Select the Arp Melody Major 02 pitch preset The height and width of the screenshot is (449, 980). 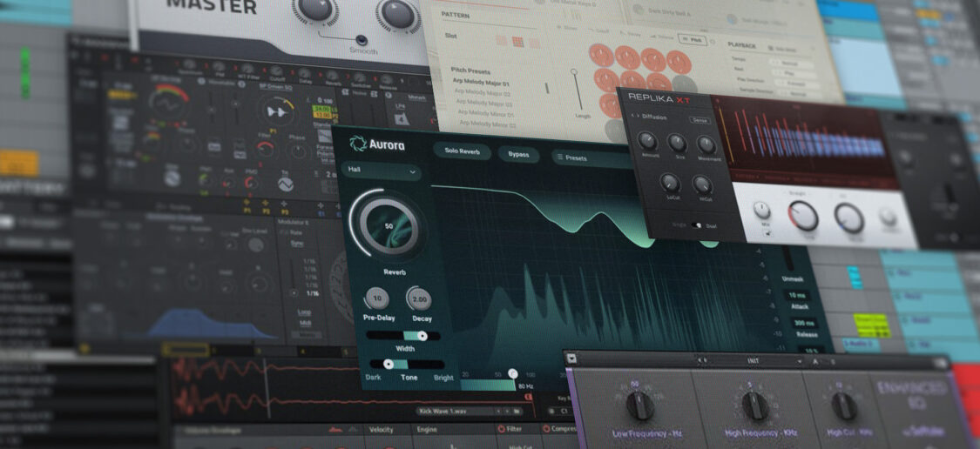483,93
